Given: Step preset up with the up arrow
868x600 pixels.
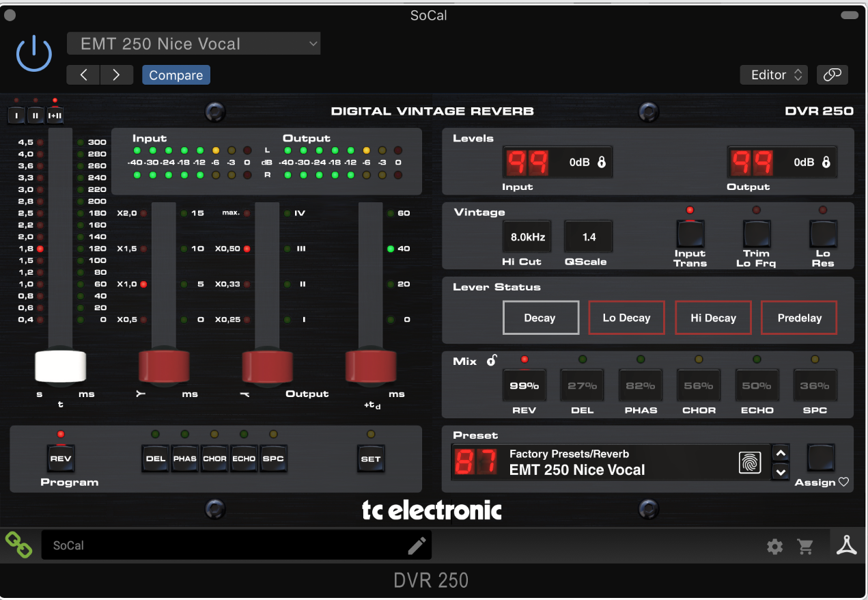Looking at the screenshot, I should pyautogui.click(x=781, y=453).
